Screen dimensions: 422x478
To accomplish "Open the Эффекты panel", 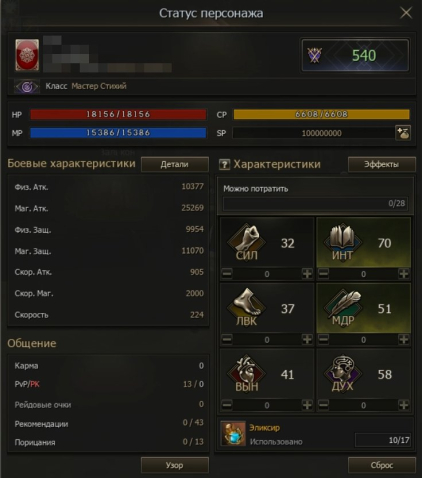I will click(382, 164).
